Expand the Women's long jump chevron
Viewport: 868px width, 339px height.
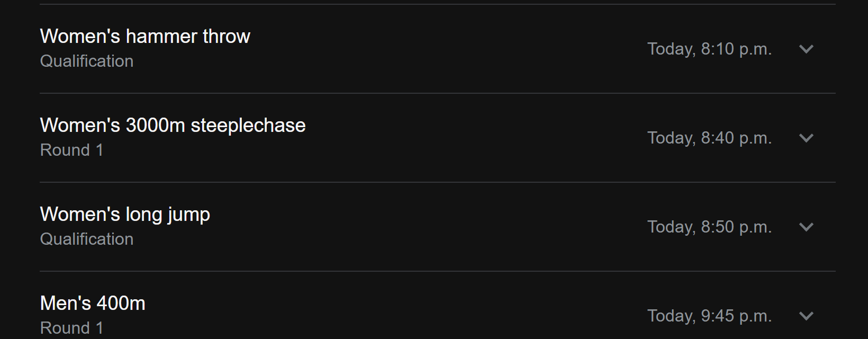click(806, 227)
